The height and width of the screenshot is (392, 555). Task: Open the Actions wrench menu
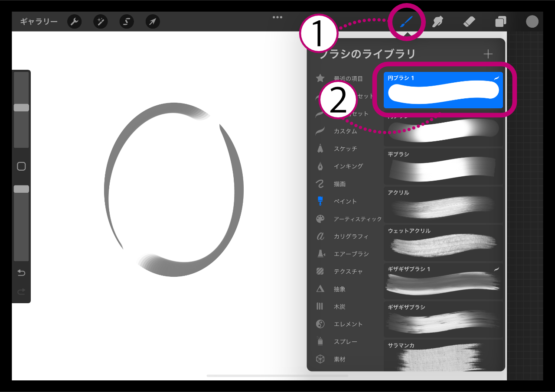coord(75,22)
